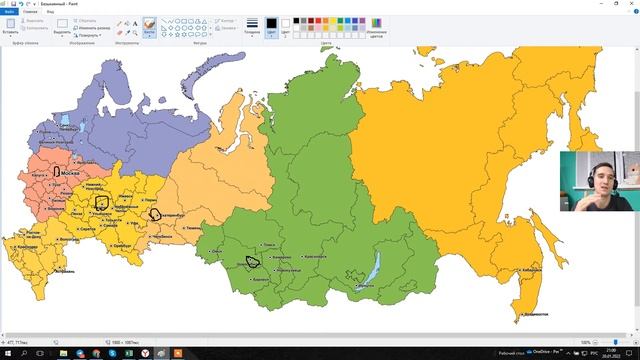Select the Magnifier tool

135,32
